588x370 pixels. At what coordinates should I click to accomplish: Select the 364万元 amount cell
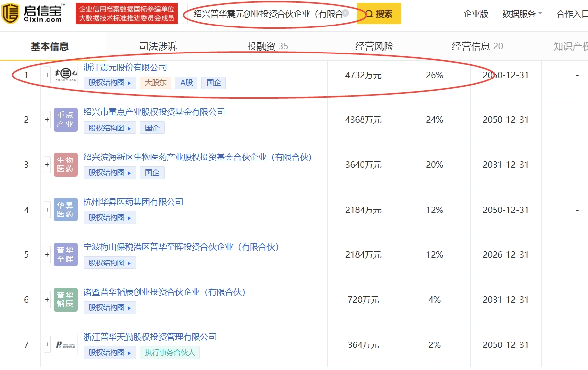coord(363,345)
